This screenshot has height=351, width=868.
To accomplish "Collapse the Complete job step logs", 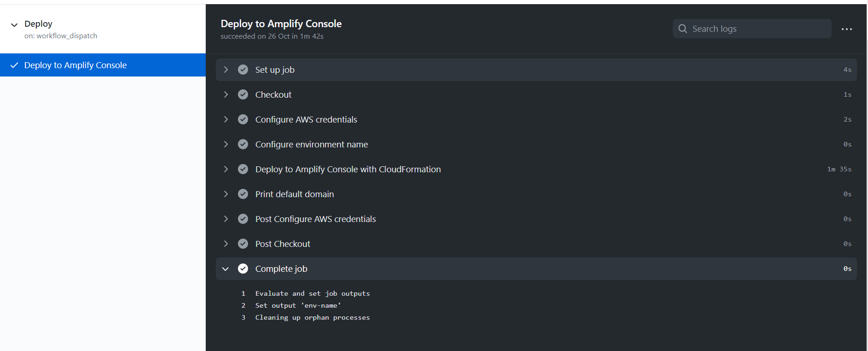I will tap(226, 268).
